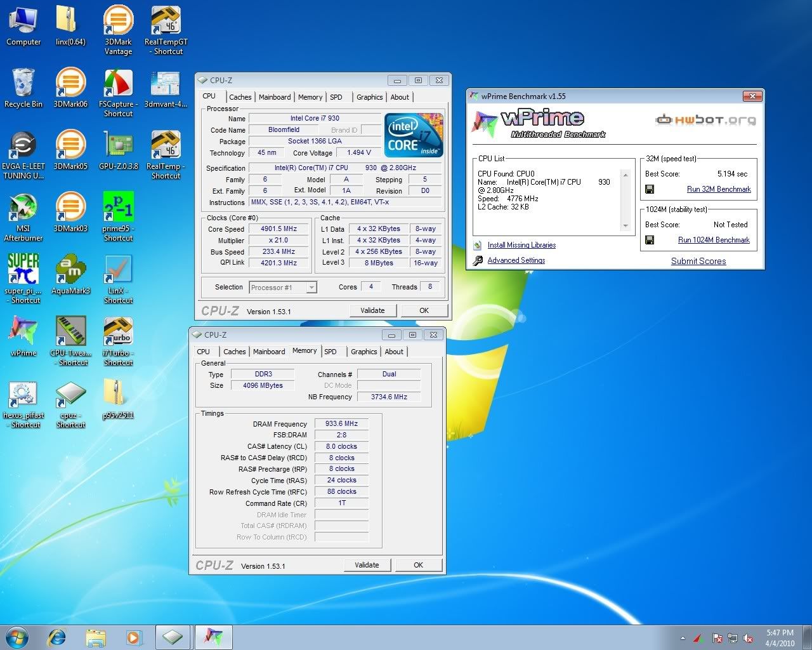The height and width of the screenshot is (650, 812).
Task: Click the volume icon in system tray
Action: (748, 638)
